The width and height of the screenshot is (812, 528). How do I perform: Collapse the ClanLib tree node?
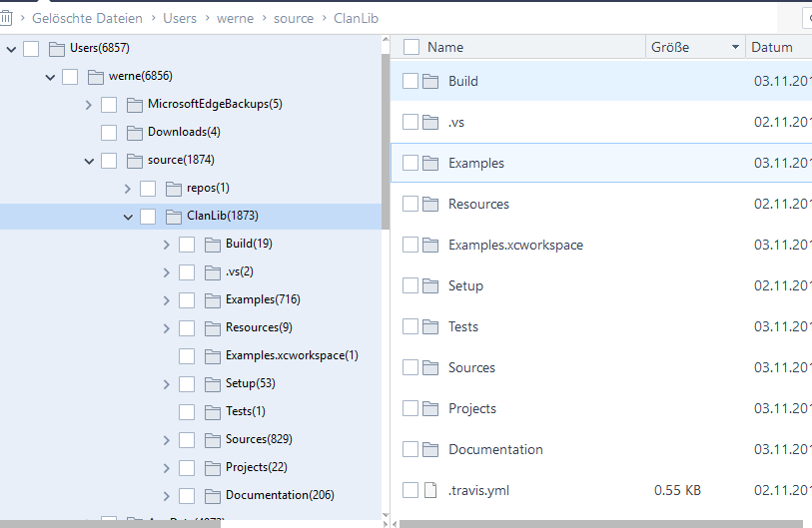tap(128, 216)
